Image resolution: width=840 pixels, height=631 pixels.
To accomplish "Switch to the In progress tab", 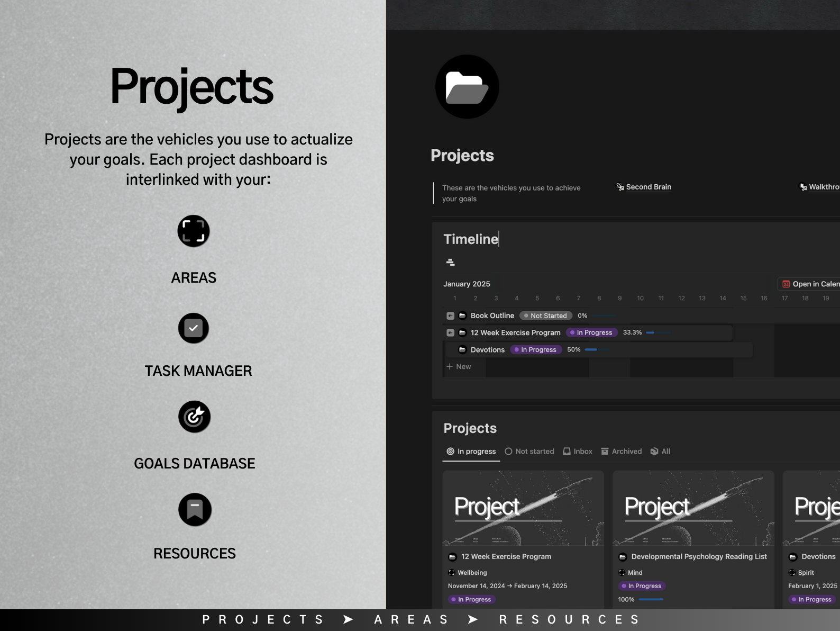I will (471, 452).
